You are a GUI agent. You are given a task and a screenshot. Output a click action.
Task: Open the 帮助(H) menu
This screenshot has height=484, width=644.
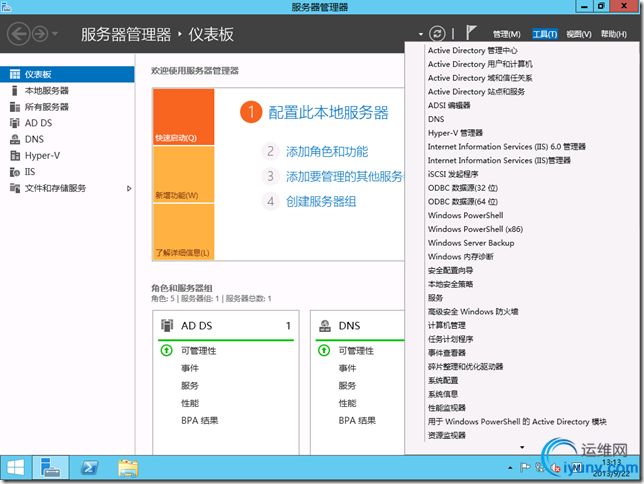click(614, 34)
